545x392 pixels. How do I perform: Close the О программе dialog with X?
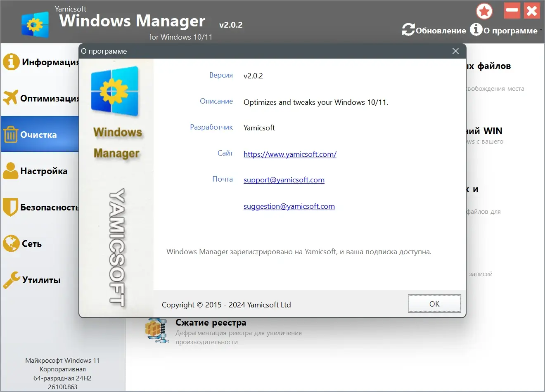pyautogui.click(x=455, y=51)
